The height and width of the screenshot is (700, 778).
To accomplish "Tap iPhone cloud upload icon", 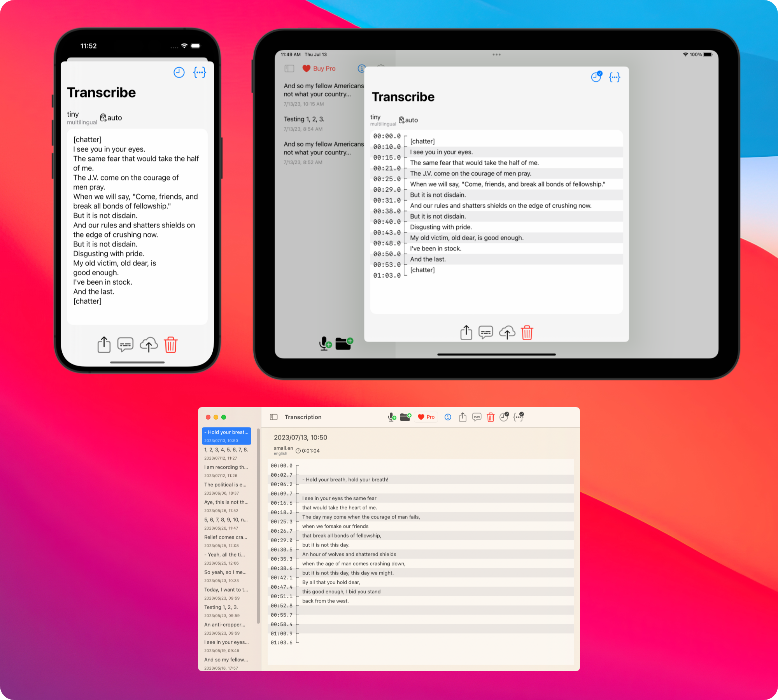I will 149,345.
